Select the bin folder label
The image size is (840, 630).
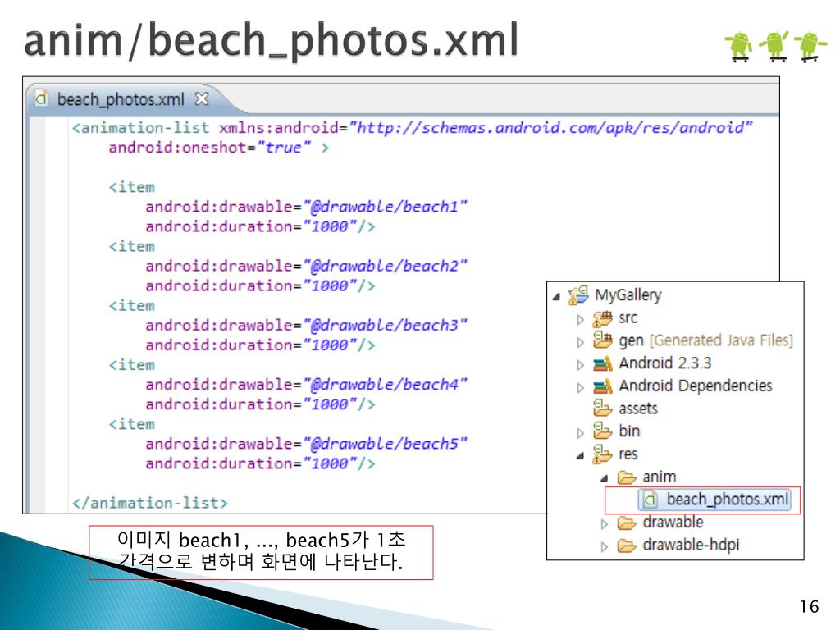coord(629,431)
